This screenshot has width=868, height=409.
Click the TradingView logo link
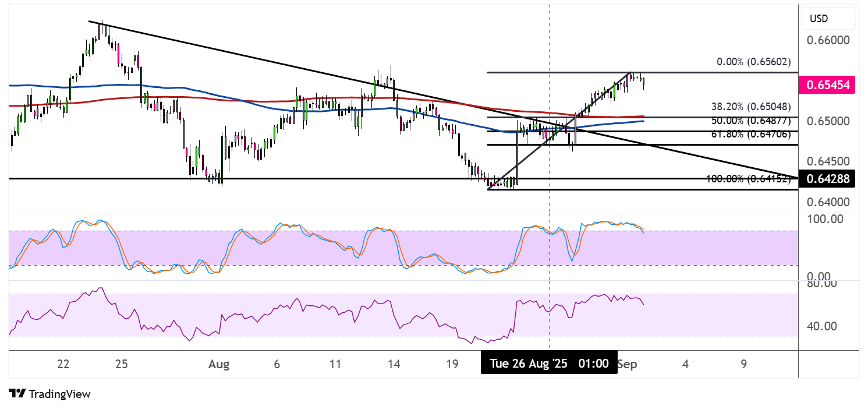tap(50, 394)
